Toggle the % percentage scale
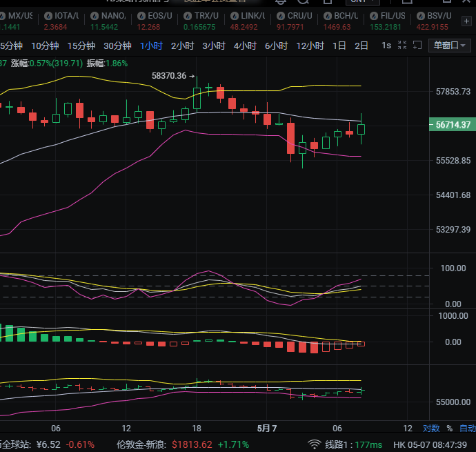 pyautogui.click(x=449, y=429)
